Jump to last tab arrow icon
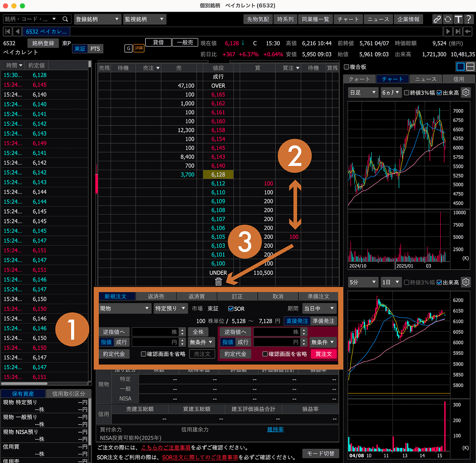The height and width of the screenshot is (463, 476). [x=458, y=31]
